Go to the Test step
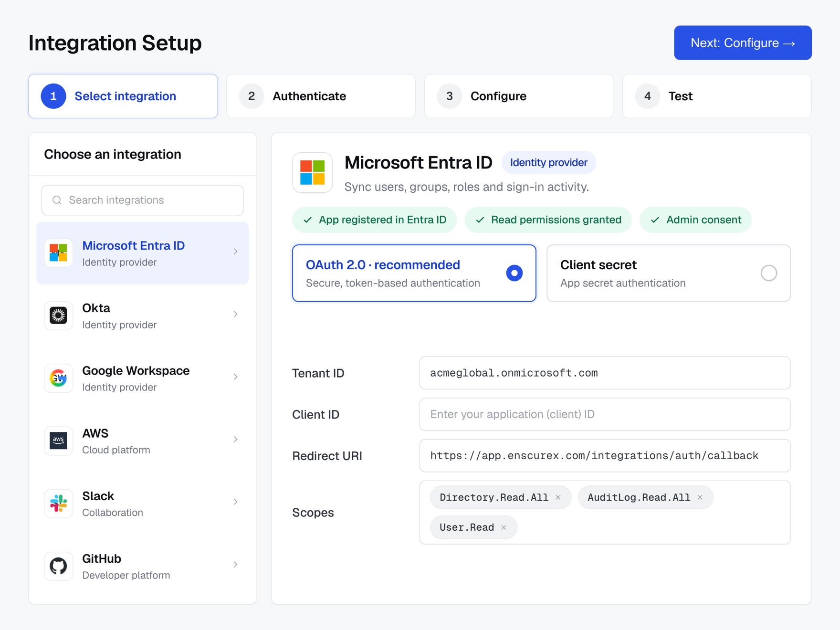The height and width of the screenshot is (630, 840). click(717, 96)
